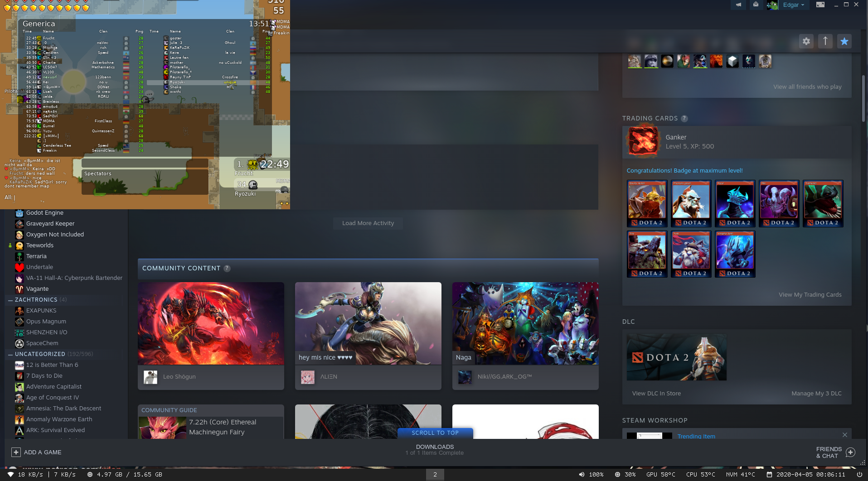Open the Dota 2 DLC banner image

click(676, 357)
